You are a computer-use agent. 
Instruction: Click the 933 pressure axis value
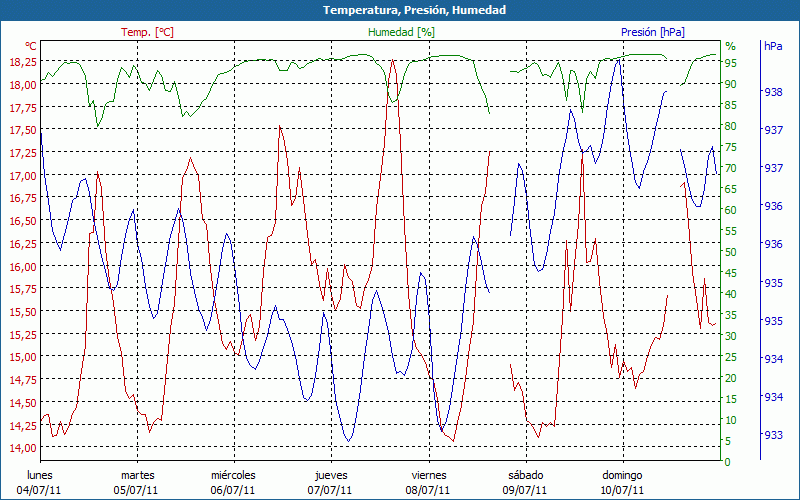pos(773,435)
